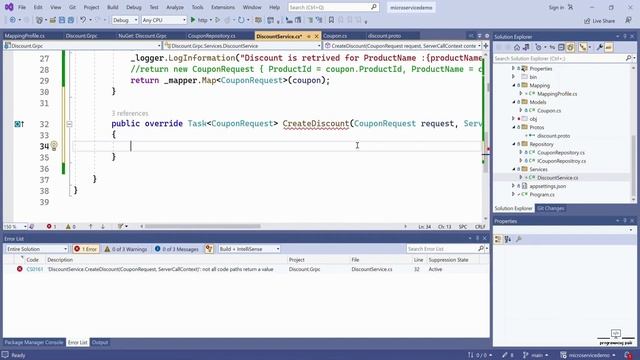Collapse the Services folder node

click(x=514, y=169)
